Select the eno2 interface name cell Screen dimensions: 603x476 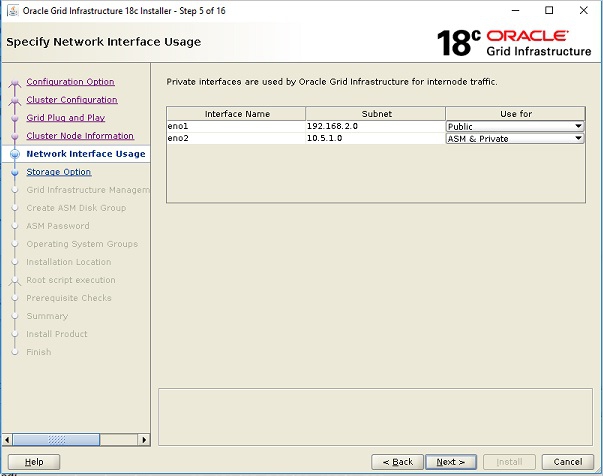click(236, 138)
